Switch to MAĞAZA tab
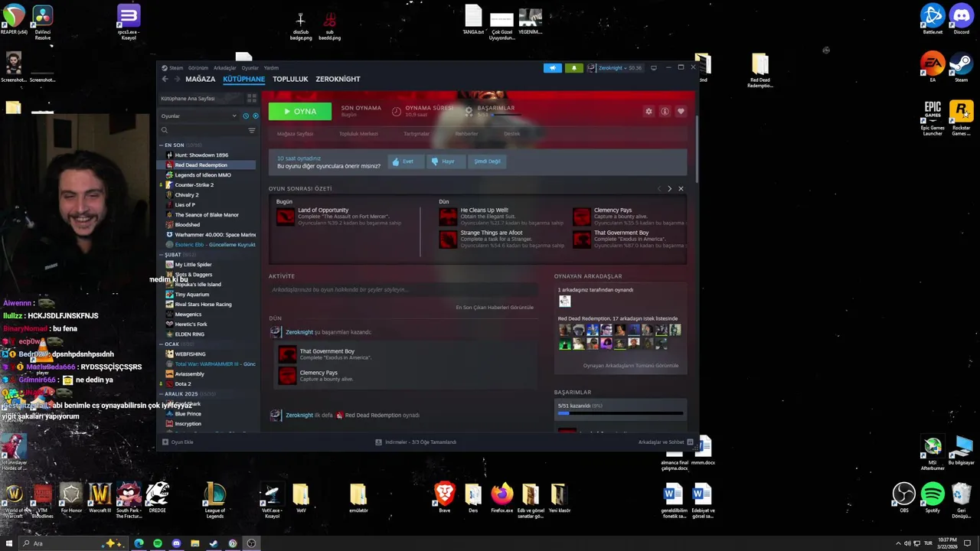Viewport: 980px width, 551px height. 200,79
